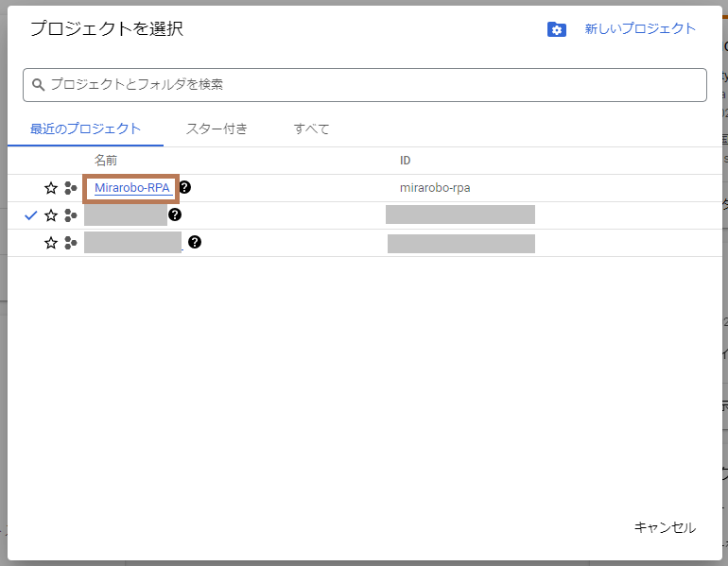The height and width of the screenshot is (566, 728).
Task: Toggle star on the third project row
Action: [x=51, y=243]
